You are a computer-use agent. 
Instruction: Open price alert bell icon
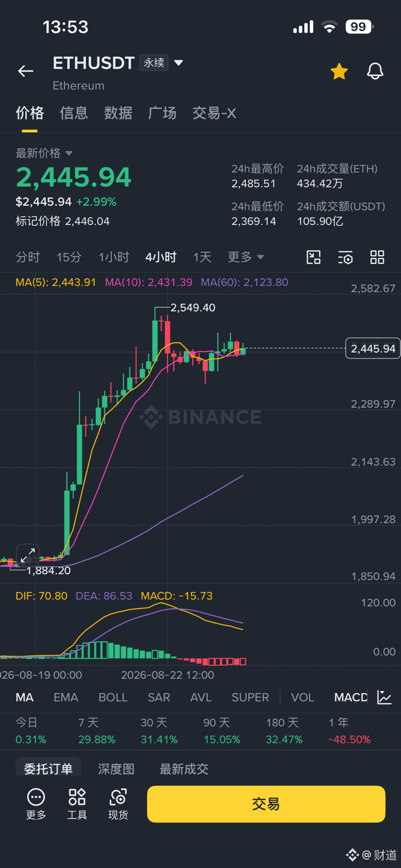375,71
